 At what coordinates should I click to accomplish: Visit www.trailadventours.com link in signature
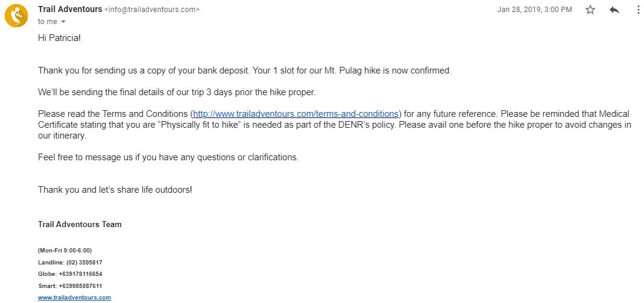click(74, 297)
